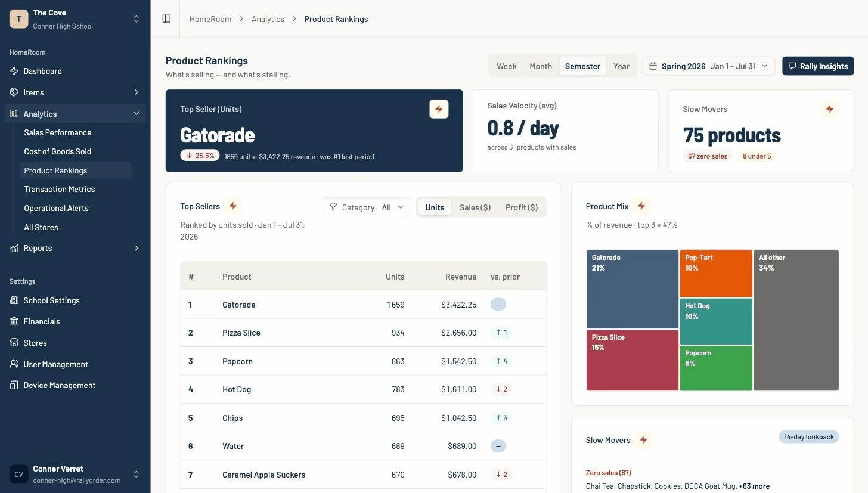
Task: Click the Items tag icon
Action: click(14, 92)
